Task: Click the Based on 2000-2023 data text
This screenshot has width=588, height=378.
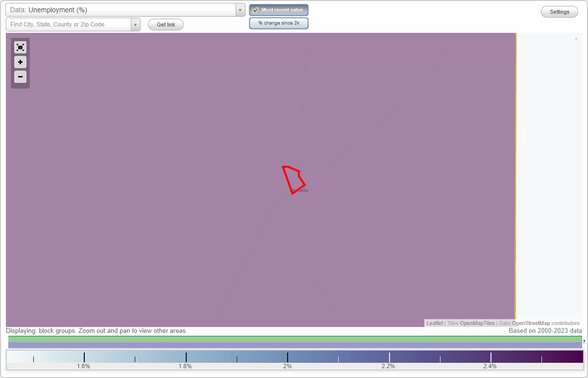Action: tap(545, 331)
